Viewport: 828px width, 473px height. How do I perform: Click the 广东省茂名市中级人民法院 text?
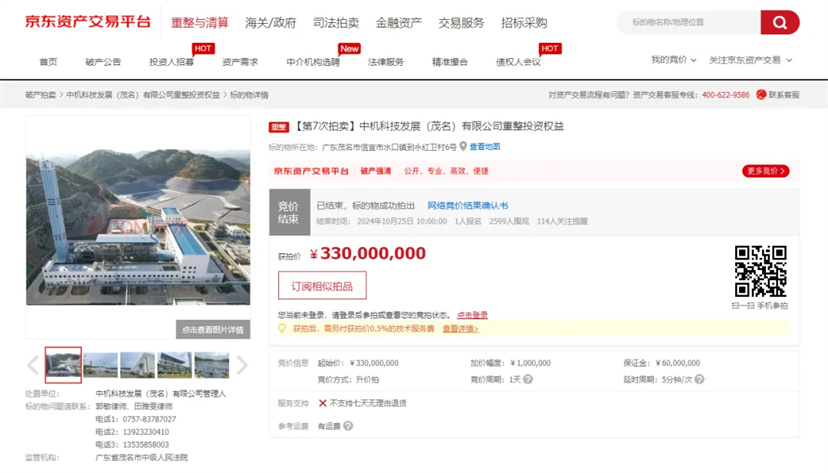click(x=142, y=457)
